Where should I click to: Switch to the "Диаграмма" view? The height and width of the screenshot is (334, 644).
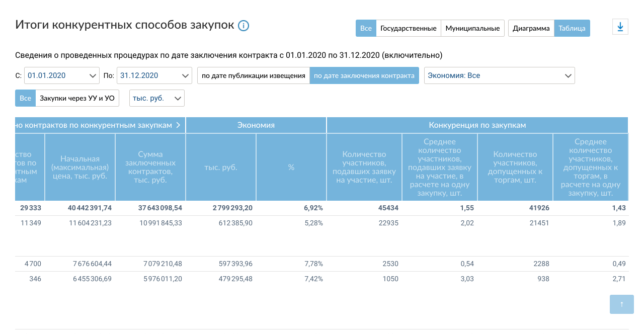(x=531, y=28)
